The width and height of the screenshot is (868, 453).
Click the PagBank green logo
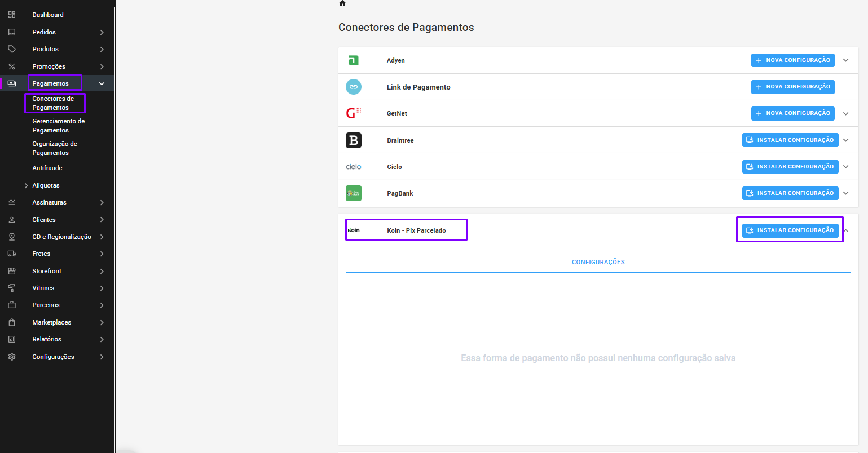tap(354, 193)
